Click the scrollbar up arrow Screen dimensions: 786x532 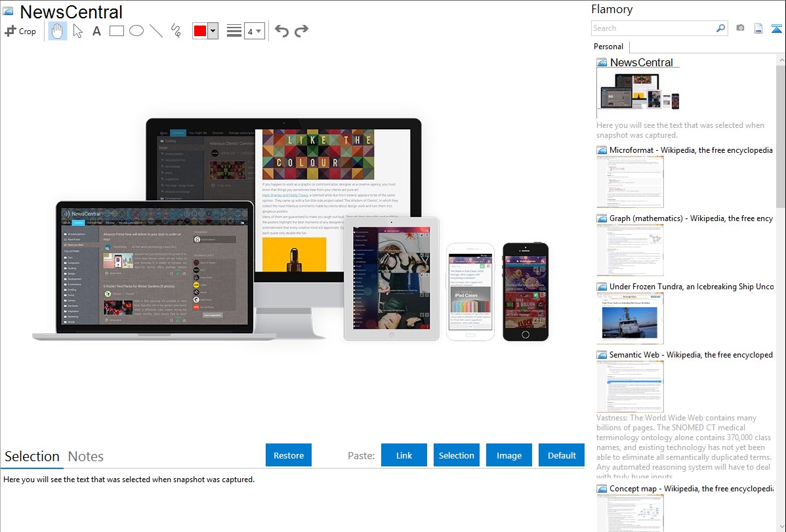click(781, 59)
